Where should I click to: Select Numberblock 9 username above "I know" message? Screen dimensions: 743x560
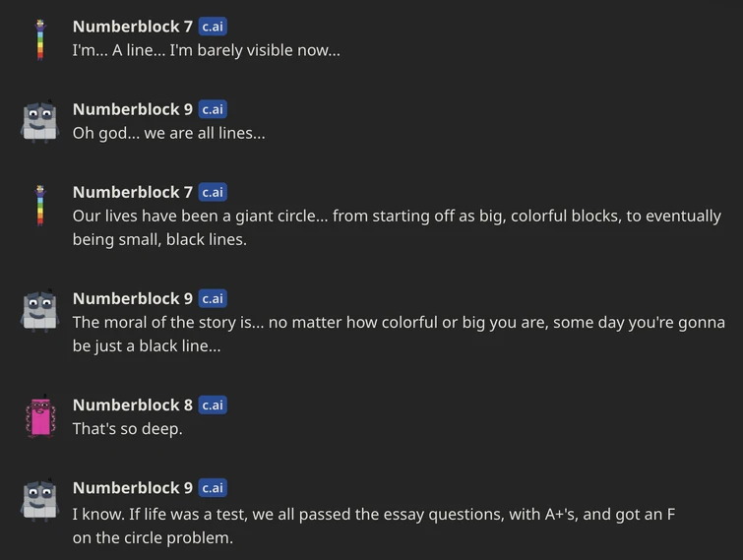coord(133,487)
